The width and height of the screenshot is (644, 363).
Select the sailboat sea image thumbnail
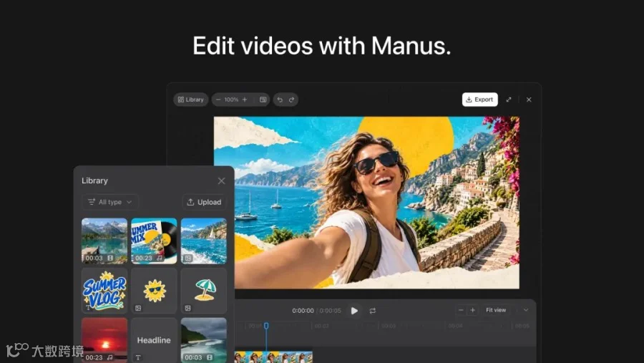[204, 241]
